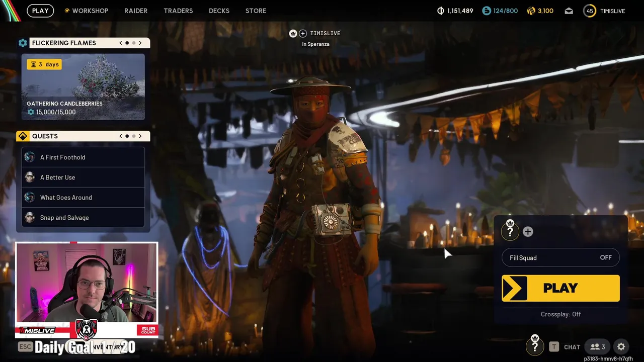The height and width of the screenshot is (362, 644).
Task: Open the STORE tab
Action: coord(256,11)
